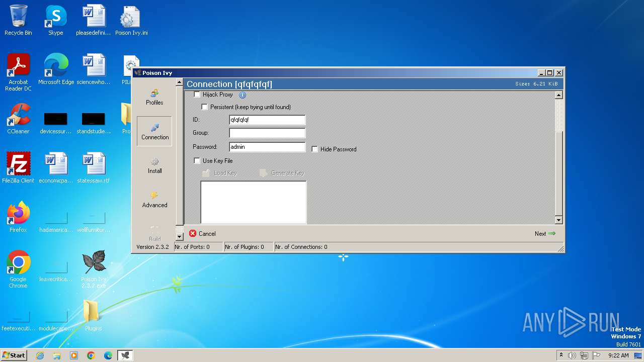
Task: Click the connection panel scrollbar down arrow
Action: [558, 220]
